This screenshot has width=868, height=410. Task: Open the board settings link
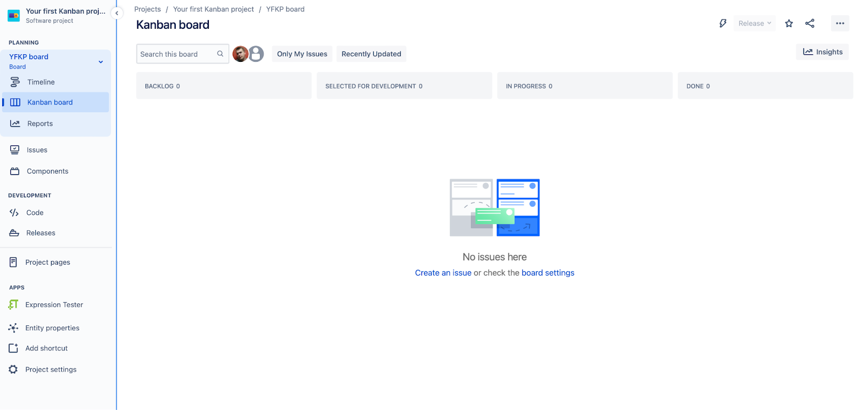click(x=548, y=273)
